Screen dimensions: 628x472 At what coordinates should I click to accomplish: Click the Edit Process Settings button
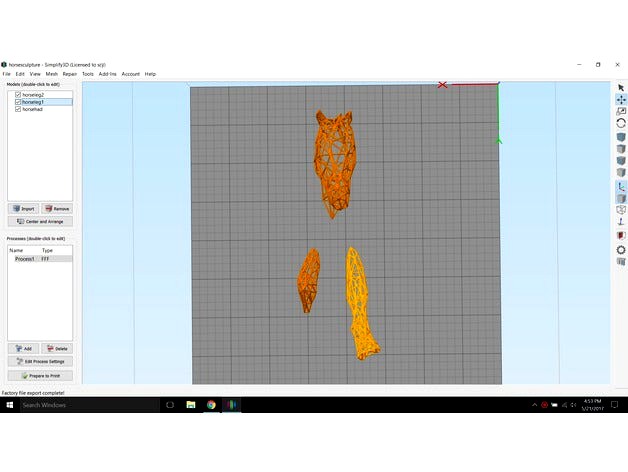point(40,362)
